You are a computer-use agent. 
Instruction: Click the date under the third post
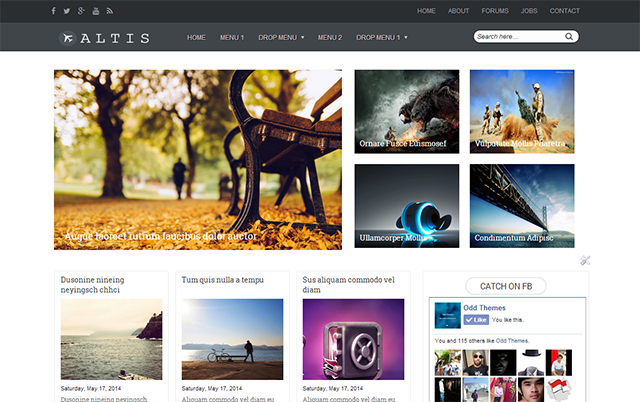tap(332, 389)
